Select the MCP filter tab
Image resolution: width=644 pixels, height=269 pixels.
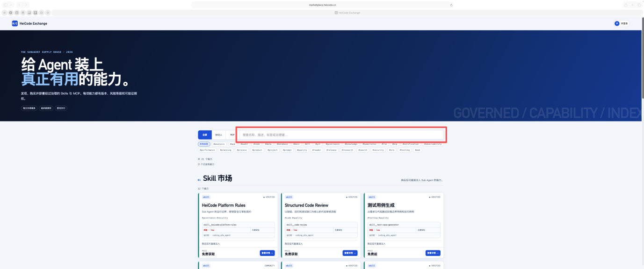[x=232, y=134]
